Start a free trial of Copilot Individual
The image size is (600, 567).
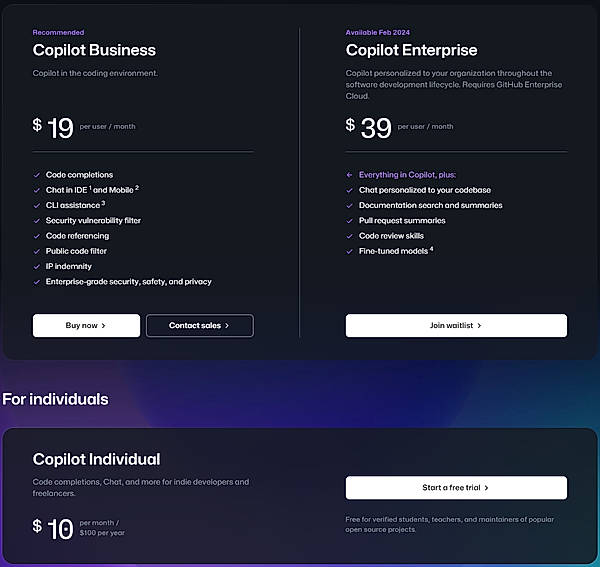456,488
